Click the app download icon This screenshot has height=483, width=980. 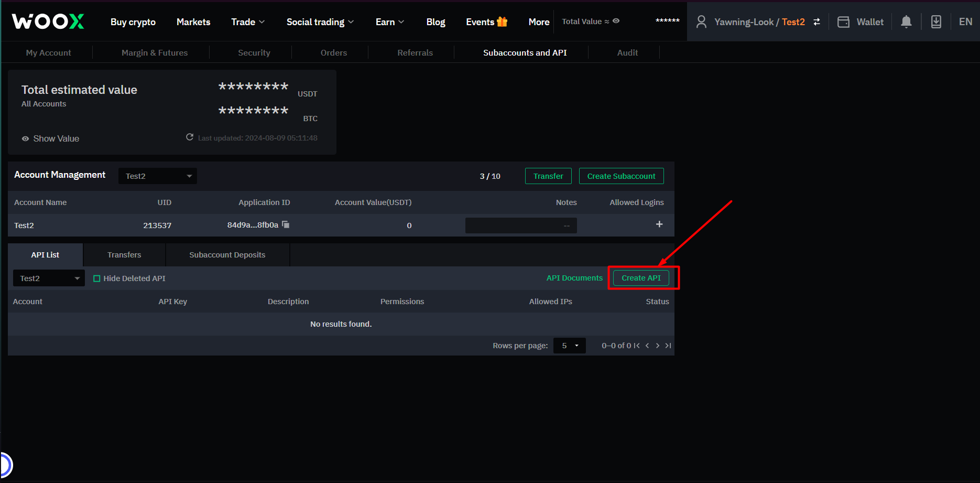(x=936, y=22)
